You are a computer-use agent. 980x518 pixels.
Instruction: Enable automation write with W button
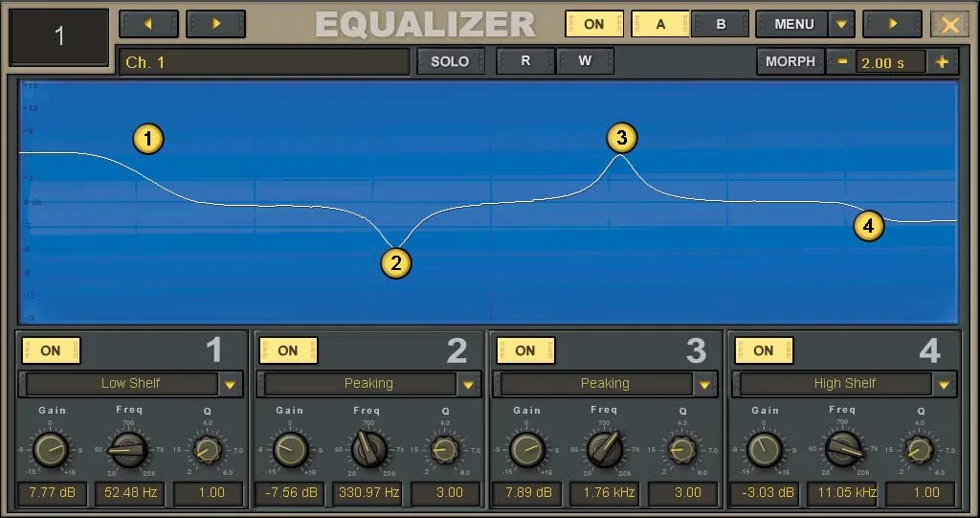[585, 60]
